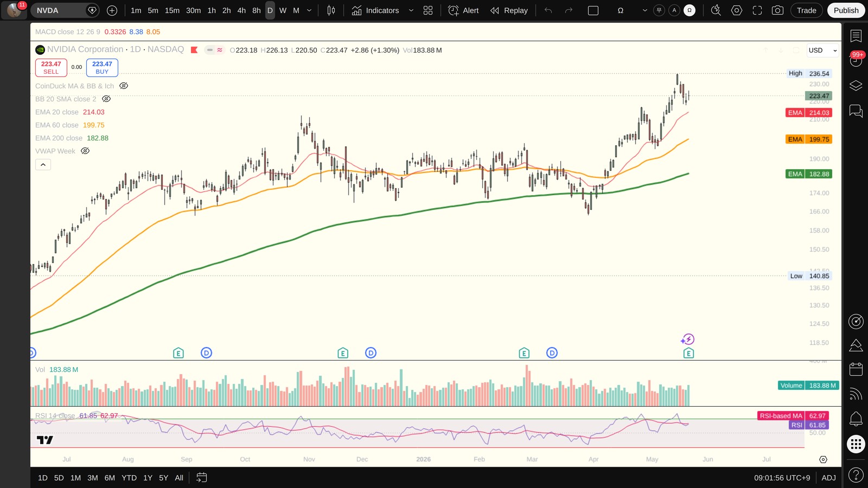Create an Alert from the toolbar
The width and height of the screenshot is (868, 488).
coord(463,10)
